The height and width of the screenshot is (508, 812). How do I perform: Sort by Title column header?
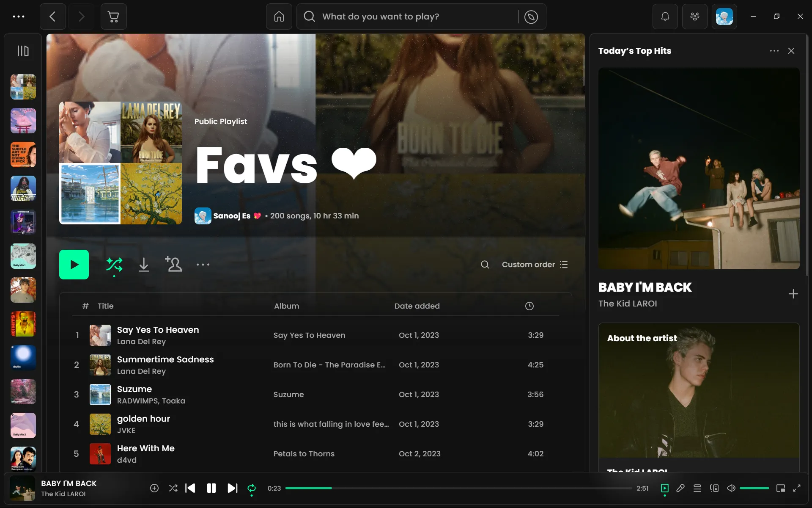point(105,306)
